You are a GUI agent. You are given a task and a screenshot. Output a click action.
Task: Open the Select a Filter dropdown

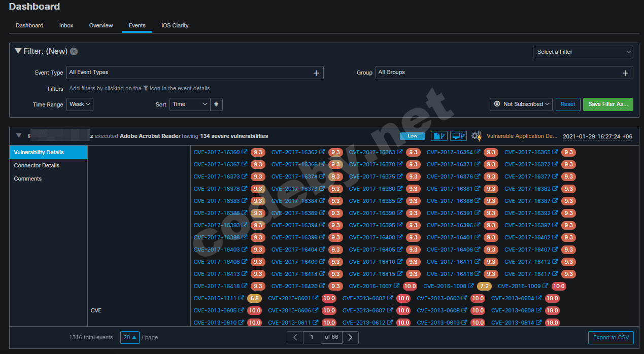pyautogui.click(x=583, y=52)
